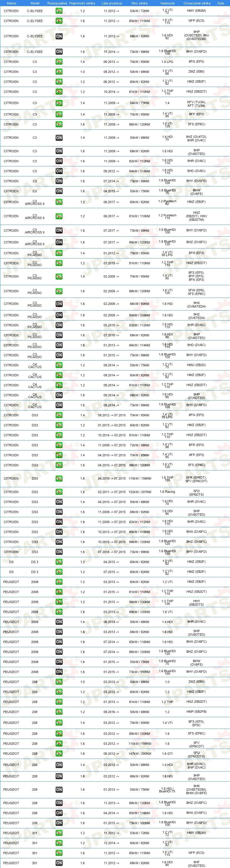Click ON icon in C4 CACTUS BHY (DV6FD) row

59,405
